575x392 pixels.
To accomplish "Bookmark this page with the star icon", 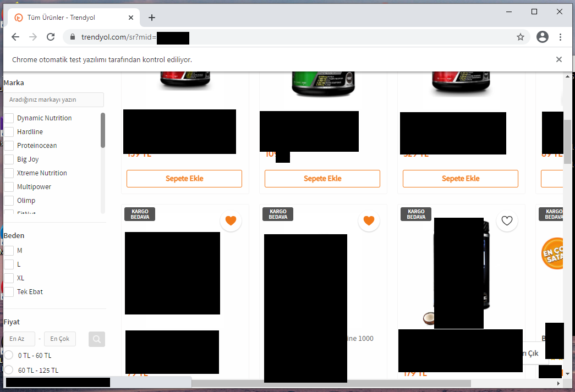I will tap(521, 37).
